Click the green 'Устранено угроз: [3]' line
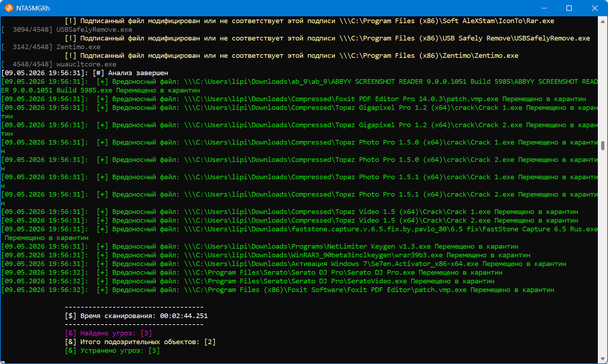Viewport: 608px width, 364px height. click(113, 351)
